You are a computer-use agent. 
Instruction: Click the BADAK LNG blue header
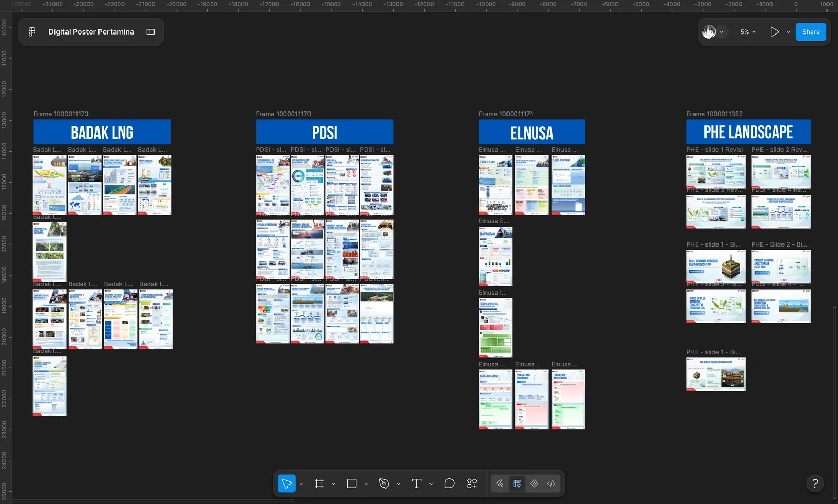(x=102, y=132)
